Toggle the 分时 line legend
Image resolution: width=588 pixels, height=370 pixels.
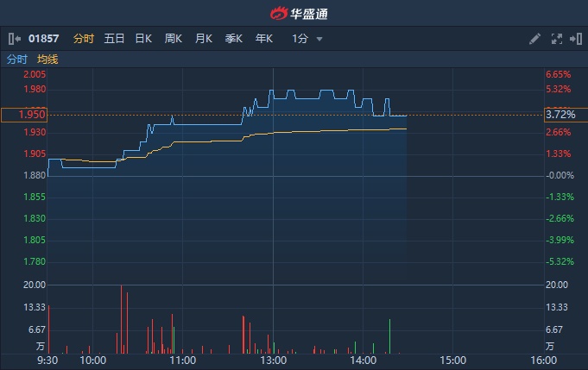click(x=16, y=60)
